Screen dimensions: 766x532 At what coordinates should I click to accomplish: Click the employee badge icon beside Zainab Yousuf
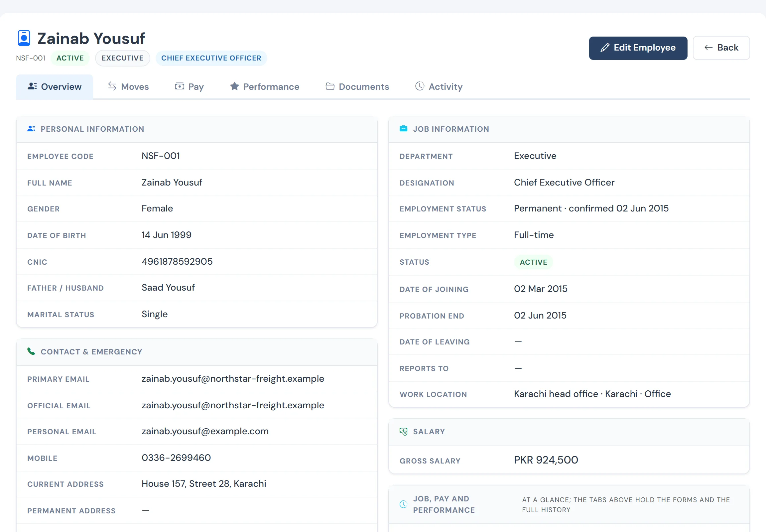[24, 38]
